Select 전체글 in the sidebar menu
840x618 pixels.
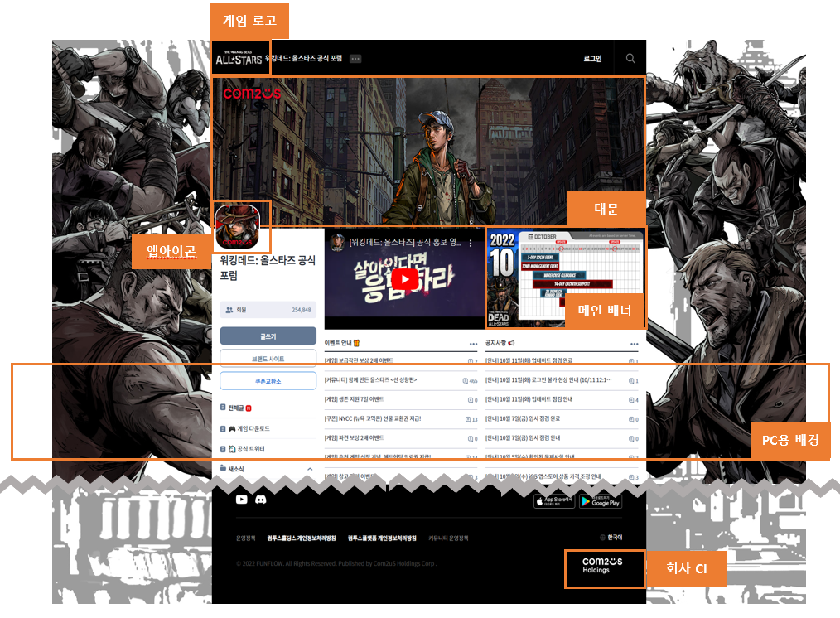[x=236, y=408]
